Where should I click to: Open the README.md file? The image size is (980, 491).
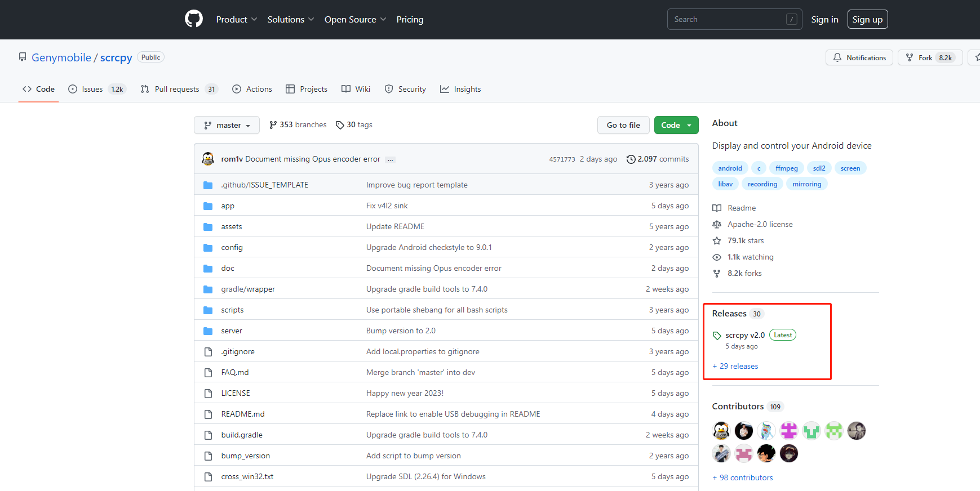[x=243, y=414]
